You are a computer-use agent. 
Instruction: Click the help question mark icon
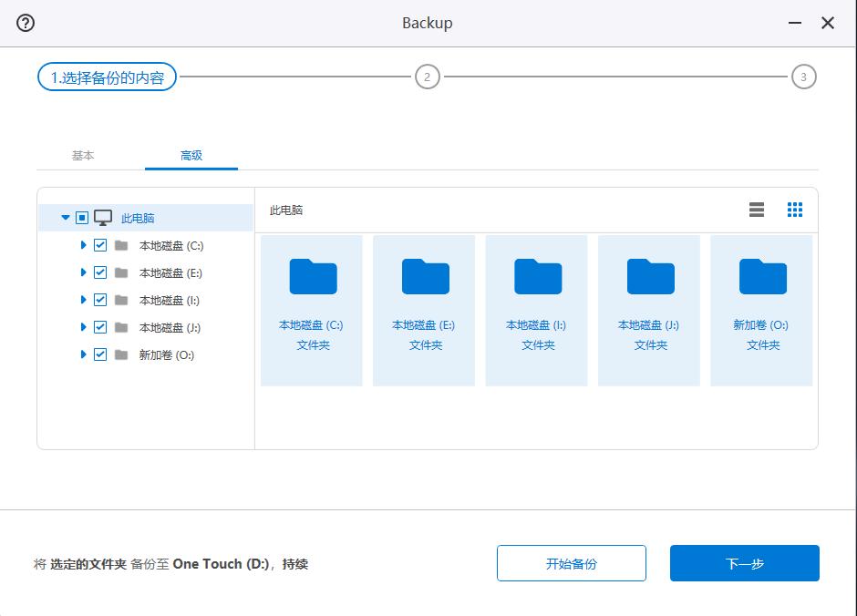click(26, 24)
